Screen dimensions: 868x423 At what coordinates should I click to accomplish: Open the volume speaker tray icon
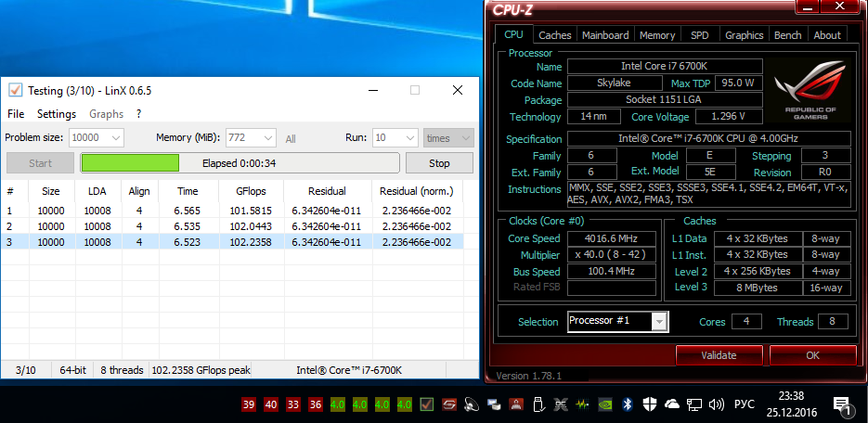pyautogui.click(x=717, y=404)
